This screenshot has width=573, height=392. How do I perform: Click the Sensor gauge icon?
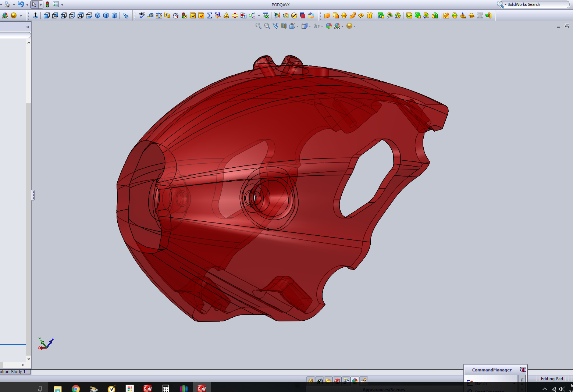(x=176, y=15)
